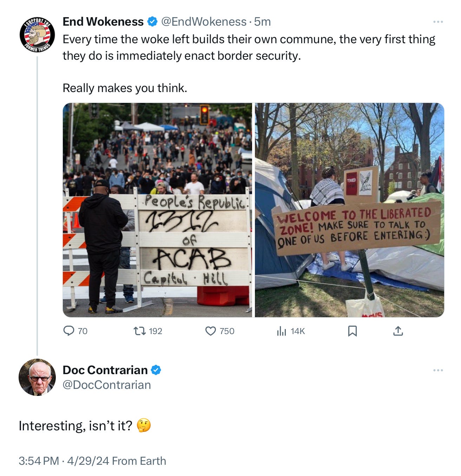
Task: Open the 5m timestamp link
Action: (262, 22)
